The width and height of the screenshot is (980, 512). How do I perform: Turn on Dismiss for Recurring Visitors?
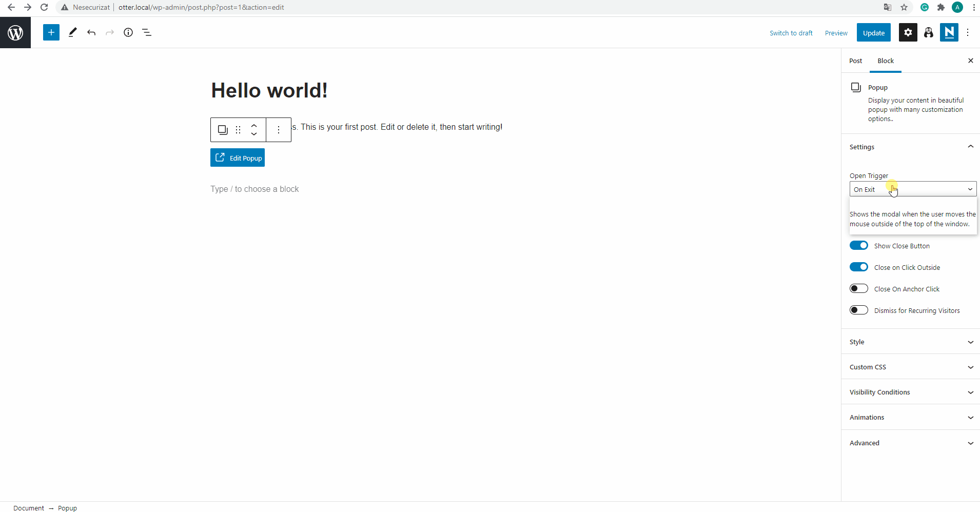[858, 310]
